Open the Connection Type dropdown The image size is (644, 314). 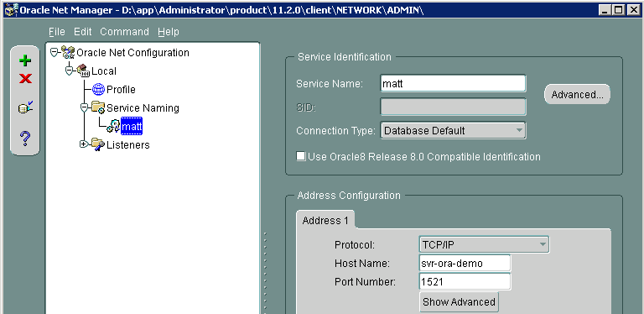pyautogui.click(x=454, y=131)
